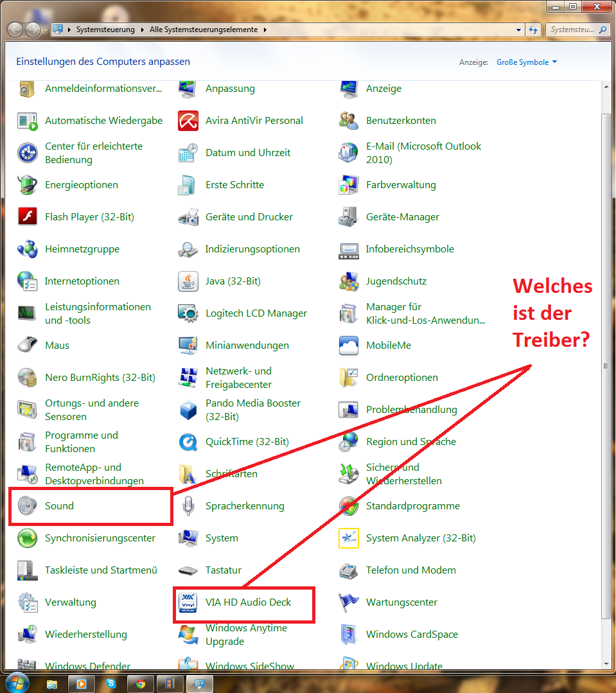Open the Schriftarten folder icon
The width and height of the screenshot is (616, 693).
[x=188, y=474]
